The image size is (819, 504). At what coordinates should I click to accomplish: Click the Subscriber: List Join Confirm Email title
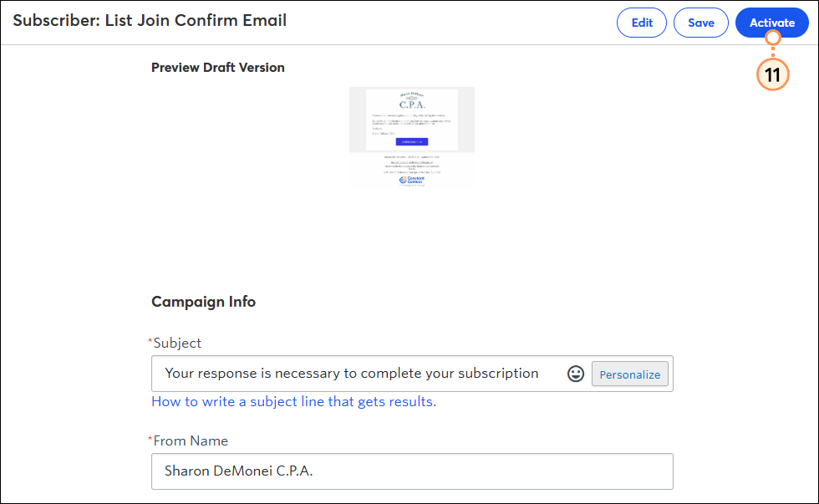(150, 20)
